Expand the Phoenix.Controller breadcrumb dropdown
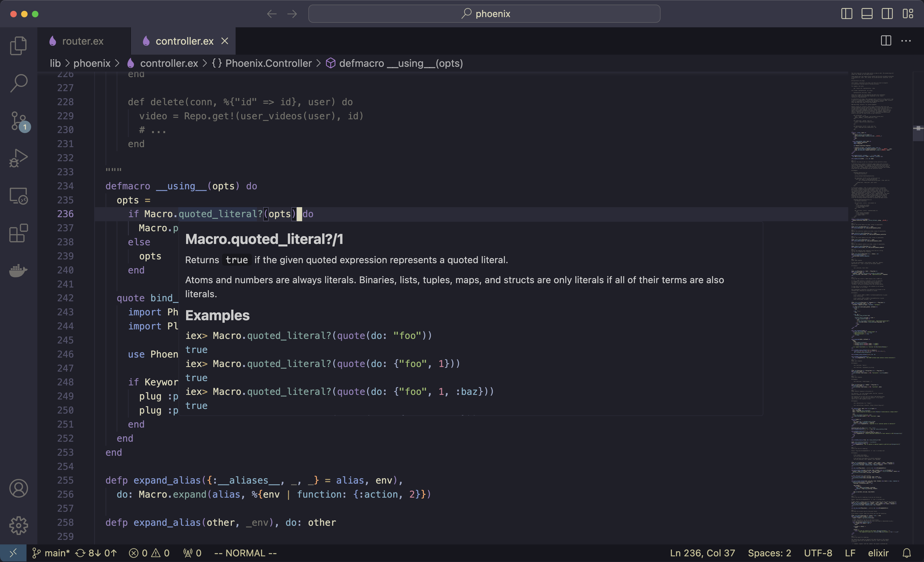 click(268, 63)
